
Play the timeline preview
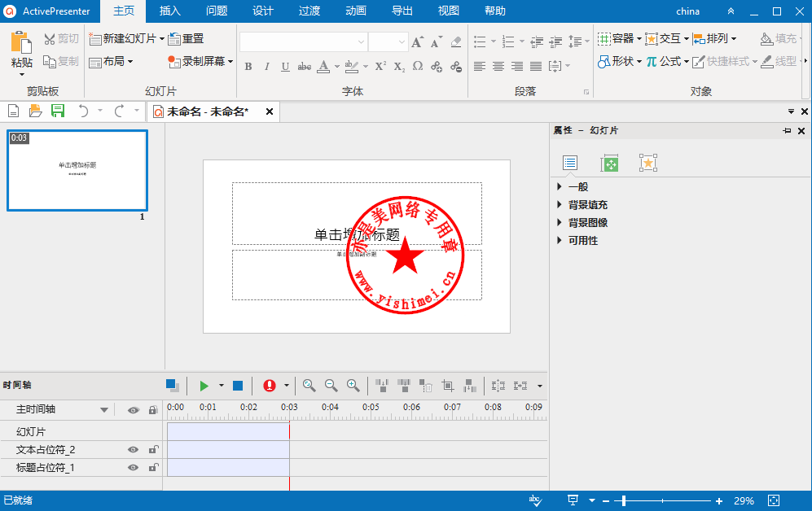tap(204, 386)
